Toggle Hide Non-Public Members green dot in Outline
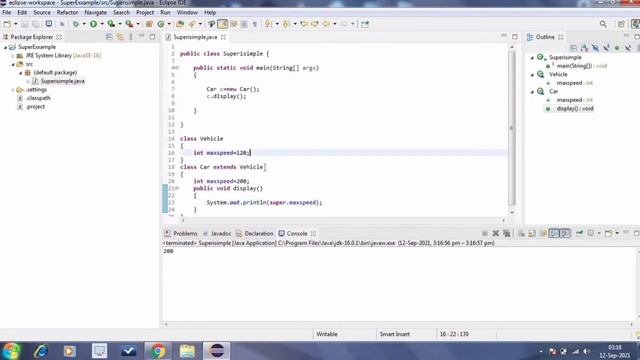The image size is (640, 360). (x=617, y=48)
